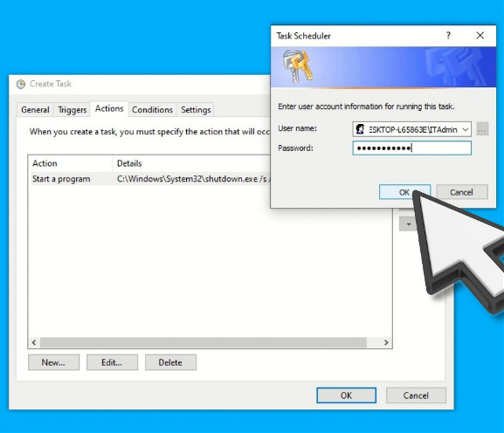The image size is (504, 433).
Task: Close the Task Scheduler dialog
Action: pyautogui.click(x=480, y=35)
